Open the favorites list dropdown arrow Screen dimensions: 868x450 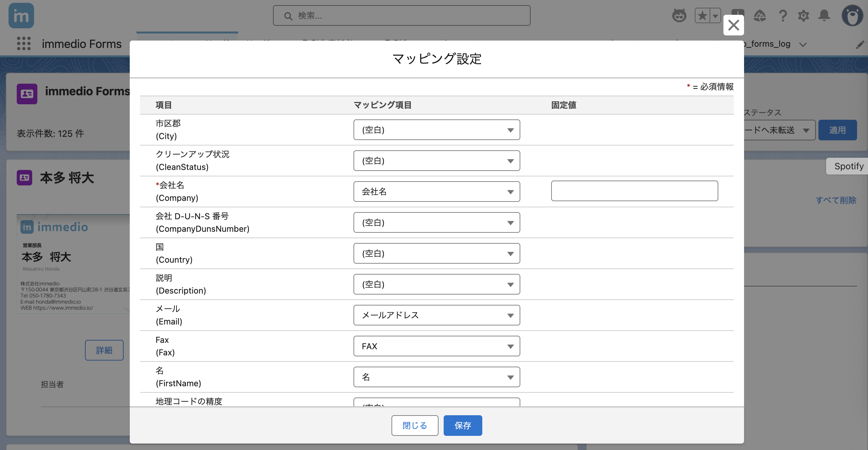point(715,16)
